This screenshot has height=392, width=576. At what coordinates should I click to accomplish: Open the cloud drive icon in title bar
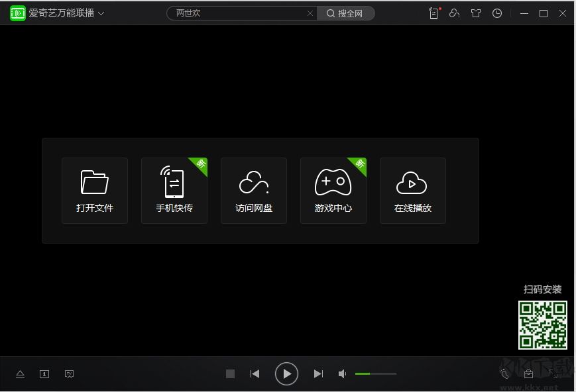pyautogui.click(x=455, y=13)
